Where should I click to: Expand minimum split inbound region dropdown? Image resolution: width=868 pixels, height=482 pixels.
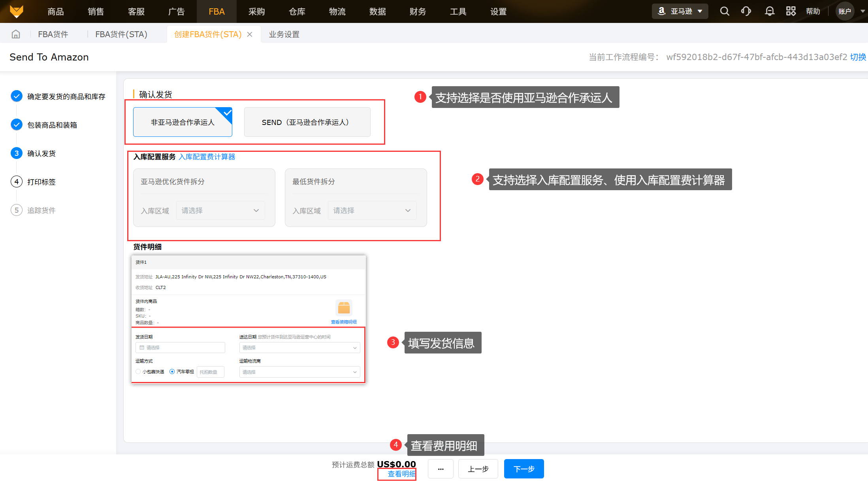click(x=372, y=210)
